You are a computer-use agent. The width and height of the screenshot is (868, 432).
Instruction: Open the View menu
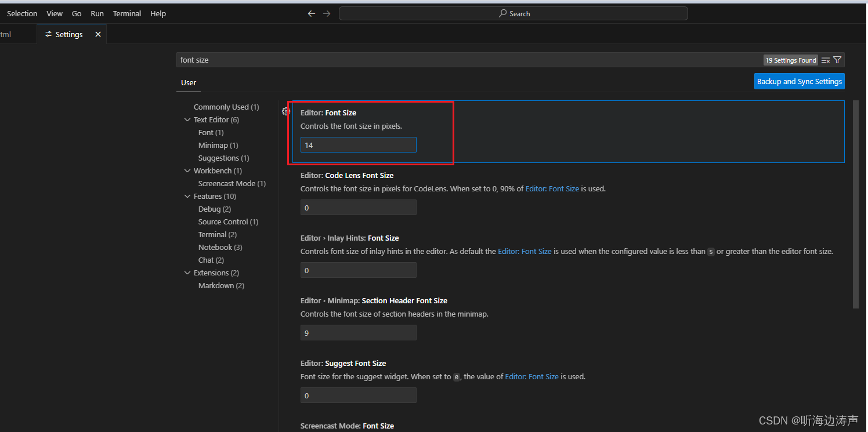55,13
